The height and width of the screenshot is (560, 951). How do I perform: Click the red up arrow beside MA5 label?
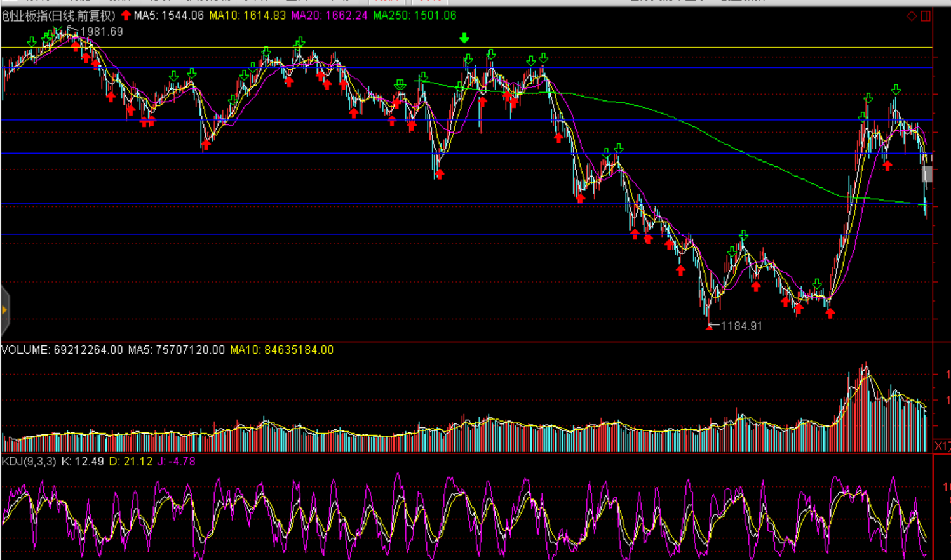coord(126,15)
